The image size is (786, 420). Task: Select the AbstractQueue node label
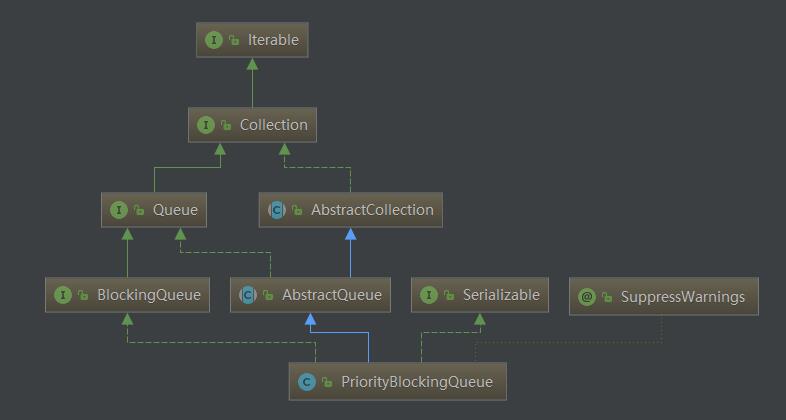(x=332, y=295)
